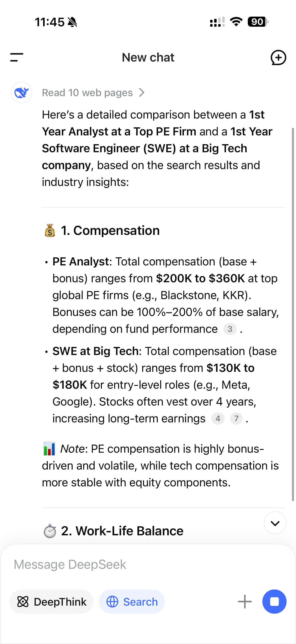This screenshot has width=296, height=644.
Task: Open citation reference 4
Action: pyautogui.click(x=218, y=419)
